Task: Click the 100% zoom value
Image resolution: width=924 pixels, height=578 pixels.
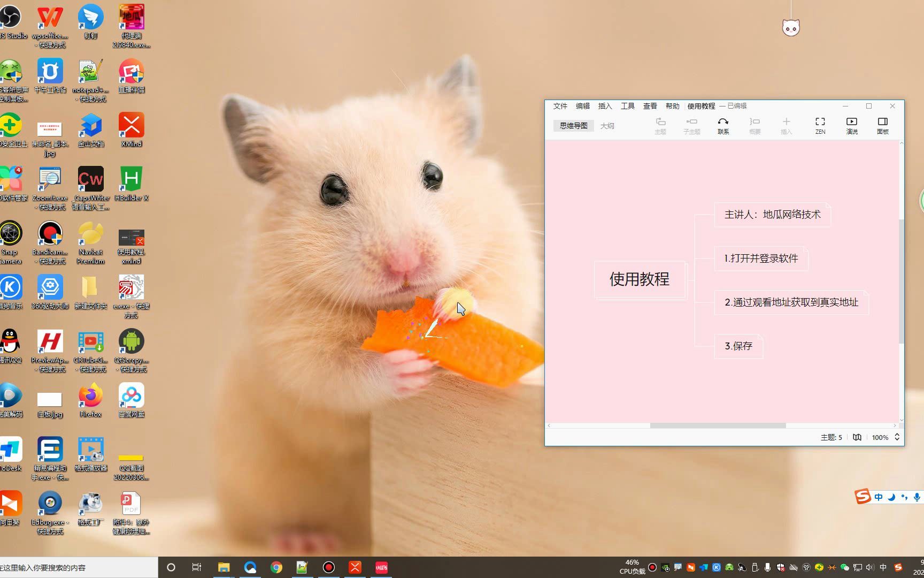Action: [x=880, y=437]
